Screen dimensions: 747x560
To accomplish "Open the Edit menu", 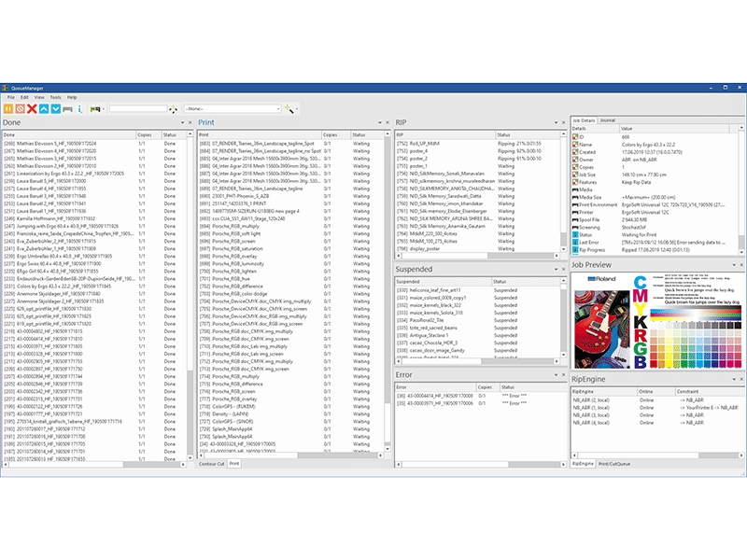I will tap(24, 97).
